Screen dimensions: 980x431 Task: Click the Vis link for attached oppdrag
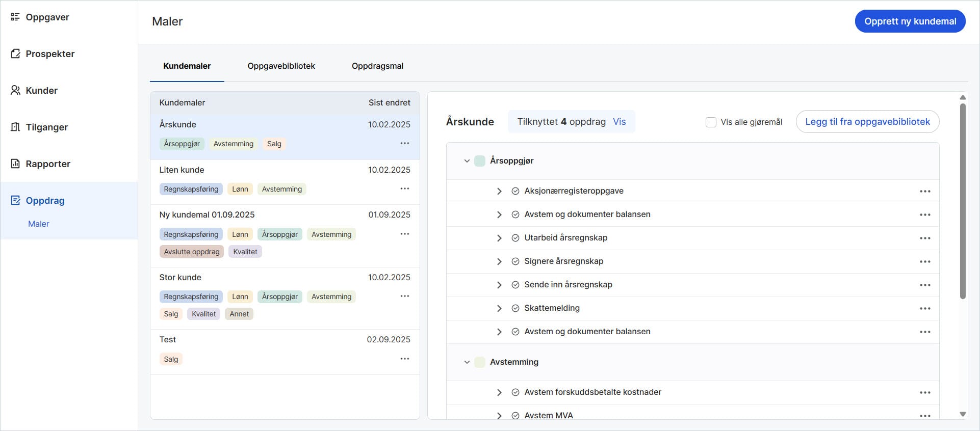click(619, 122)
